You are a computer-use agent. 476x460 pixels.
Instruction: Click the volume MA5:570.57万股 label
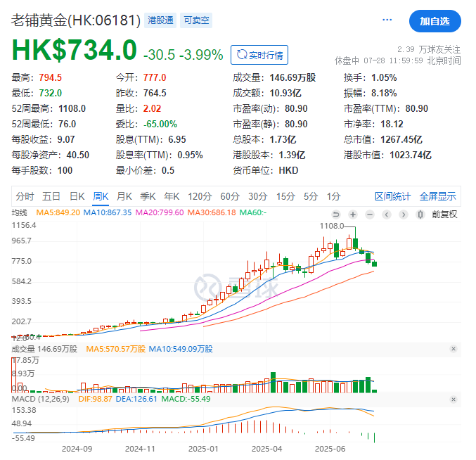point(116,349)
